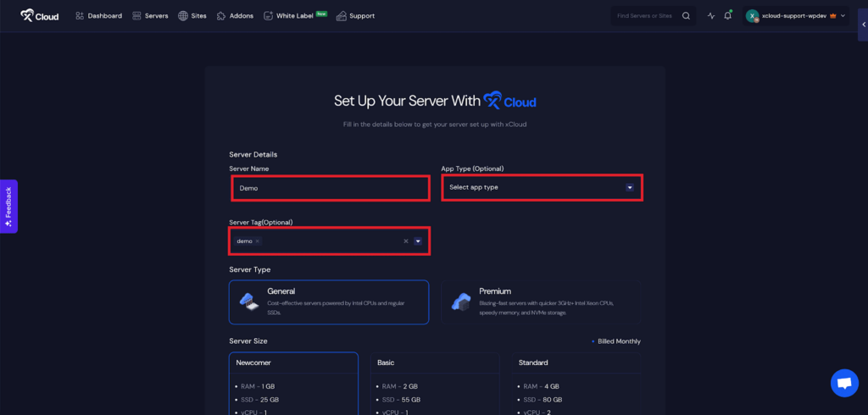868x415 pixels.
Task: Click the search magnifier icon
Action: tap(686, 15)
